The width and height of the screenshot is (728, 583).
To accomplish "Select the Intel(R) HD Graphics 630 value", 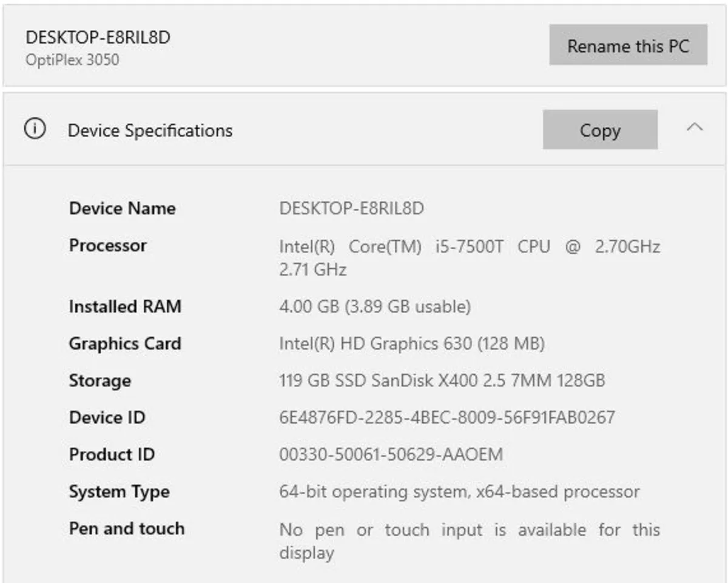I will [412, 344].
